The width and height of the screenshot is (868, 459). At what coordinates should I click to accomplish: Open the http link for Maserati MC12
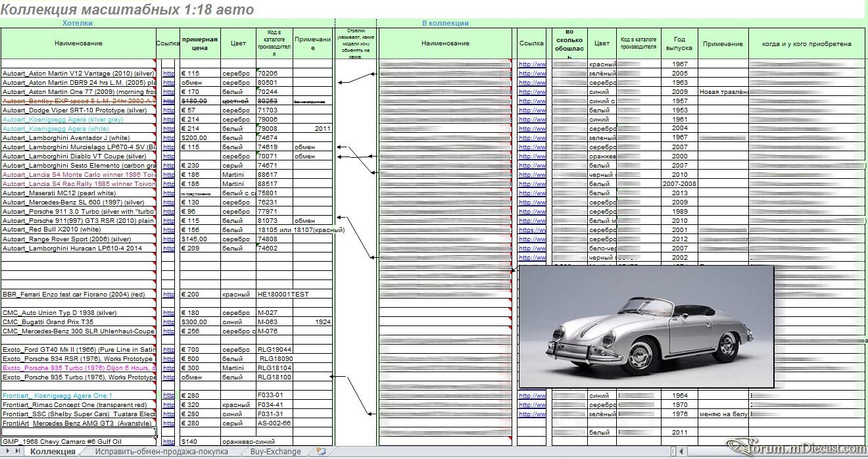point(168,193)
